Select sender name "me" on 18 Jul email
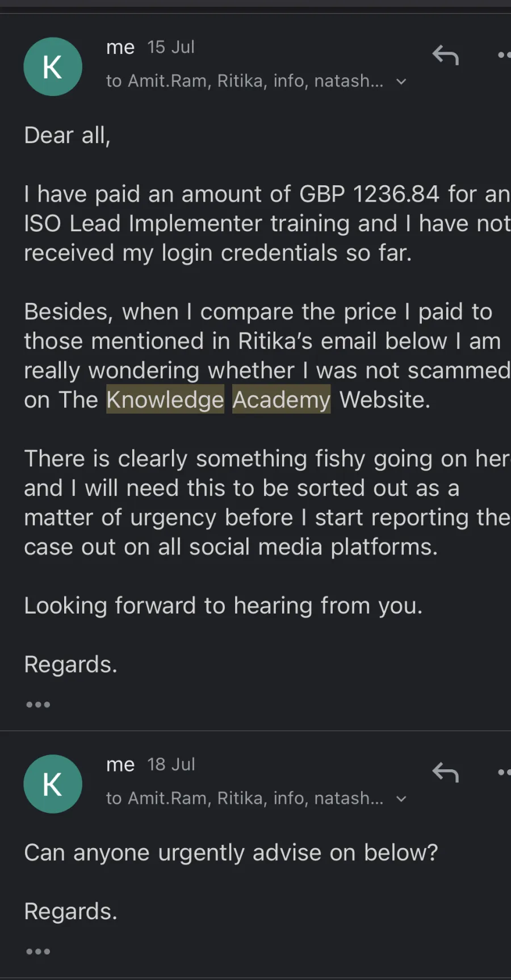Image resolution: width=511 pixels, height=980 pixels. (x=120, y=765)
